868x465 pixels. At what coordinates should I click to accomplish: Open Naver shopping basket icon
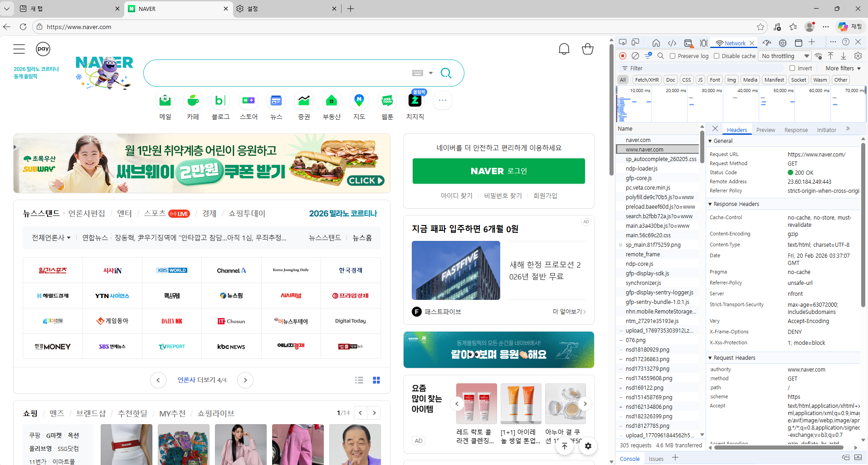pos(588,49)
